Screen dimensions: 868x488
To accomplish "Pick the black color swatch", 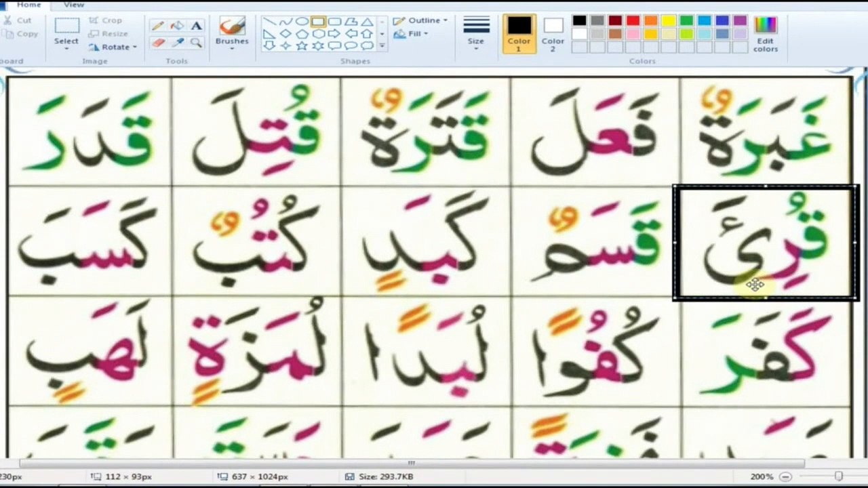I will coord(579,21).
